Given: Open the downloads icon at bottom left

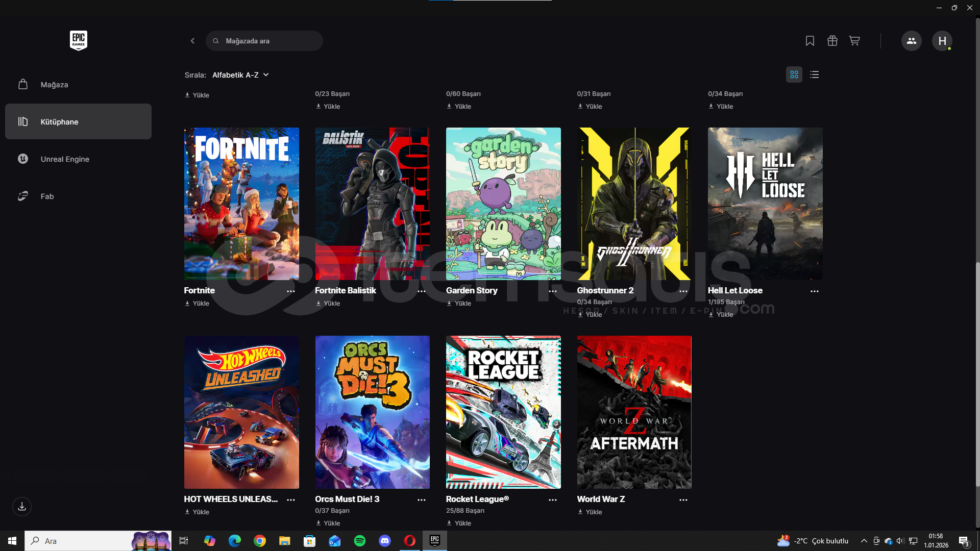Looking at the screenshot, I should pos(22,507).
